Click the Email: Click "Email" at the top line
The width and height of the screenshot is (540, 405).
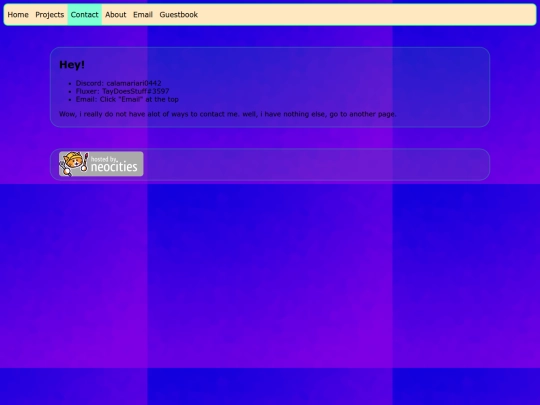(x=127, y=100)
